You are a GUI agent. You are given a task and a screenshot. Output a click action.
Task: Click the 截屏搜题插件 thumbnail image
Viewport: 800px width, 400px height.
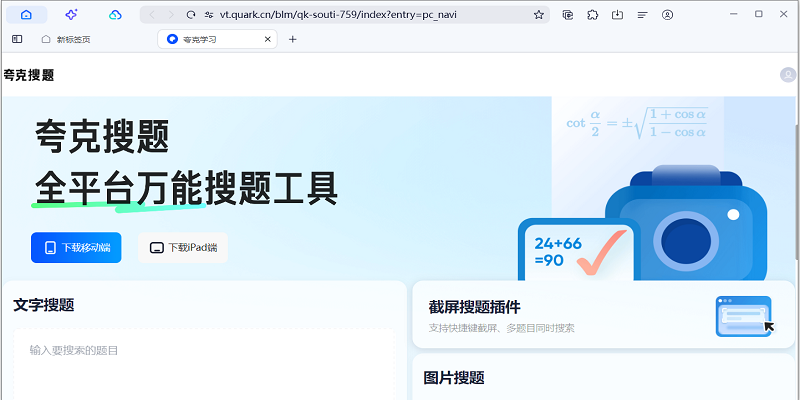pyautogui.click(x=745, y=316)
